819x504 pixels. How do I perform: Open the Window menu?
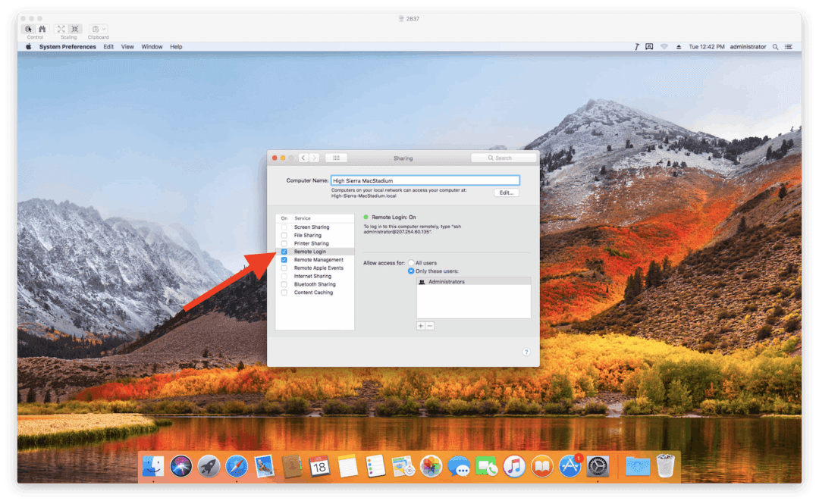[x=152, y=46]
